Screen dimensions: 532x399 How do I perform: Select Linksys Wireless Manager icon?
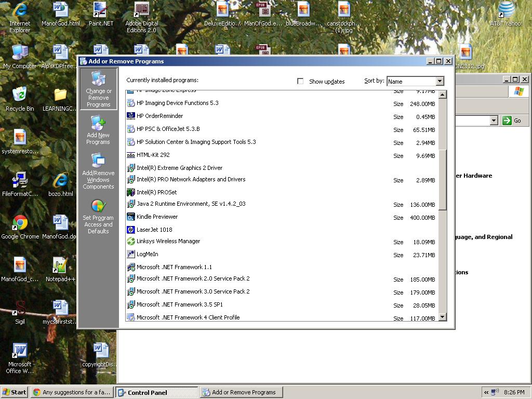(130, 241)
